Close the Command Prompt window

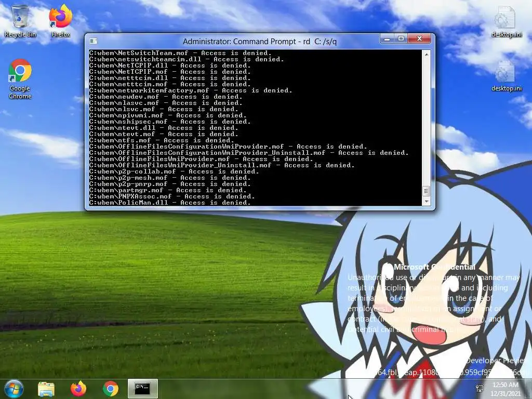419,38
